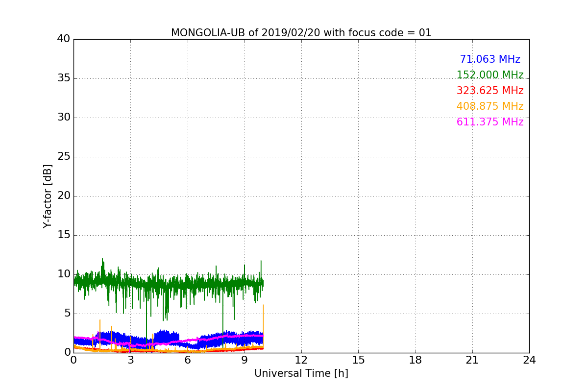Click the y-axis tick label 20

[x=64, y=196]
